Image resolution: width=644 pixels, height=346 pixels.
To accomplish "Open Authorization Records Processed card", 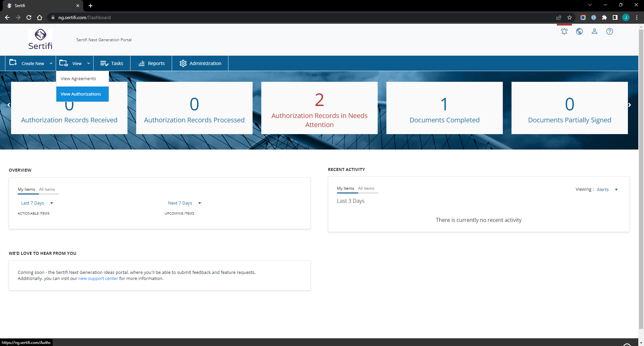I will [194, 108].
